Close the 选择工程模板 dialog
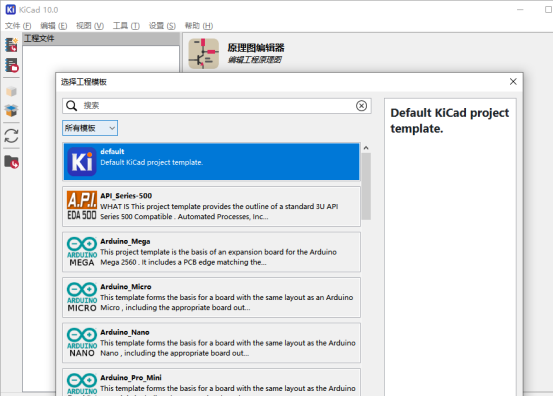This screenshot has width=554, height=396. (513, 82)
